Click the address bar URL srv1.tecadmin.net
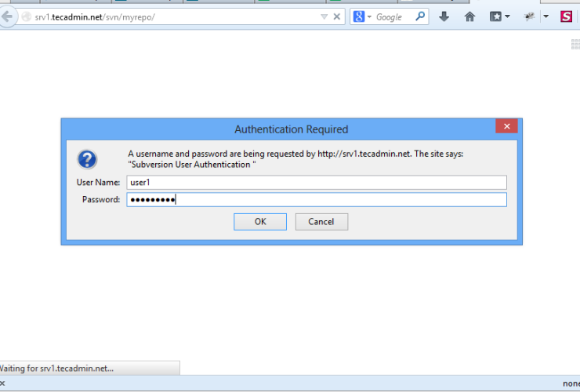 [94, 16]
